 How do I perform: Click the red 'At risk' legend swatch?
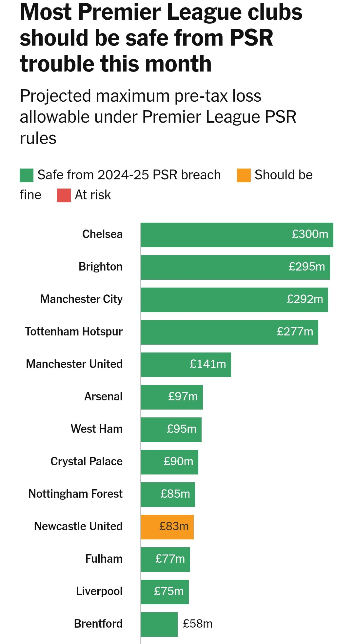(x=64, y=195)
